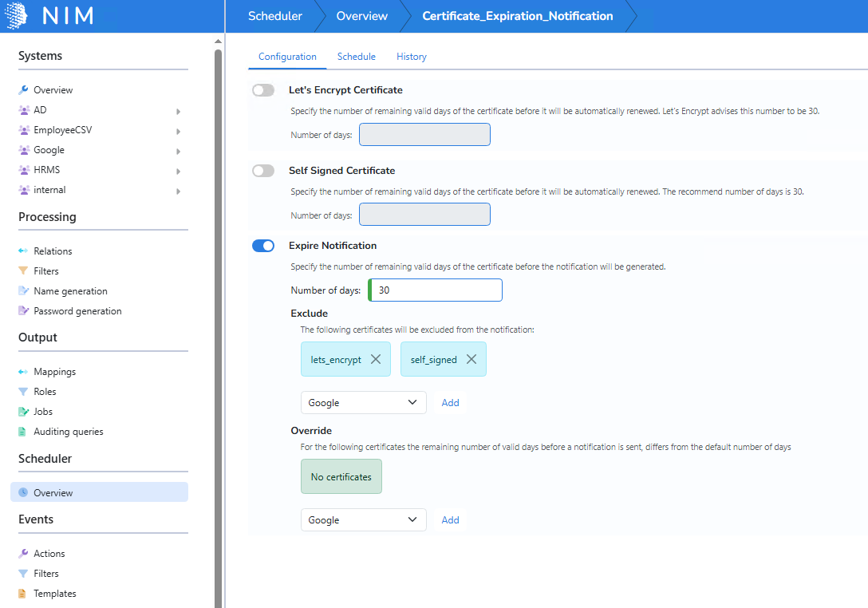The height and width of the screenshot is (608, 868).
Task: Click the Password generation icon
Action: [x=23, y=311]
